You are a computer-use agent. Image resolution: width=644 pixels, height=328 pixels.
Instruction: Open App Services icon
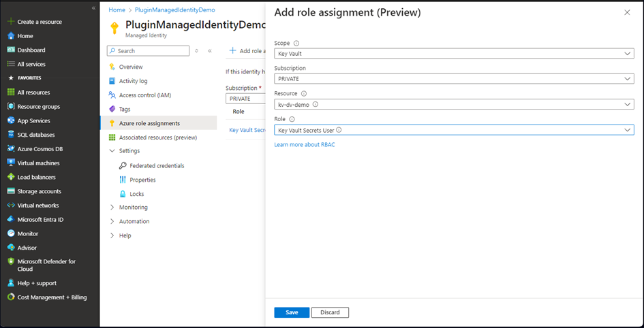point(11,120)
